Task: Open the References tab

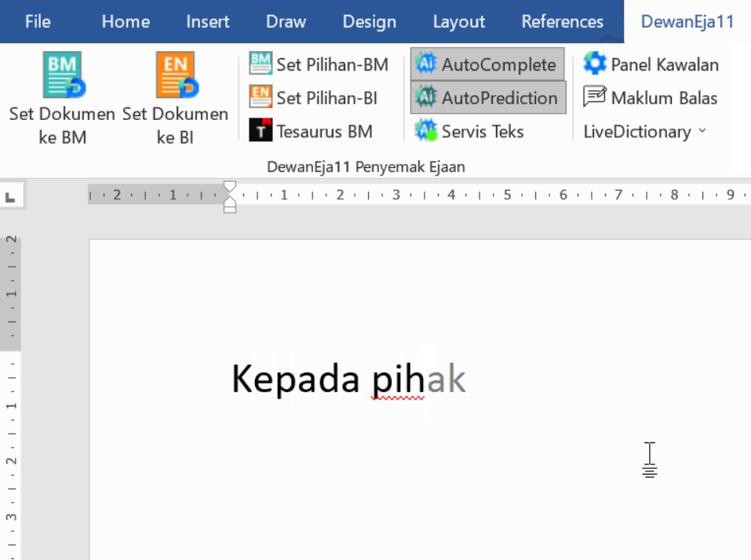Action: [563, 21]
